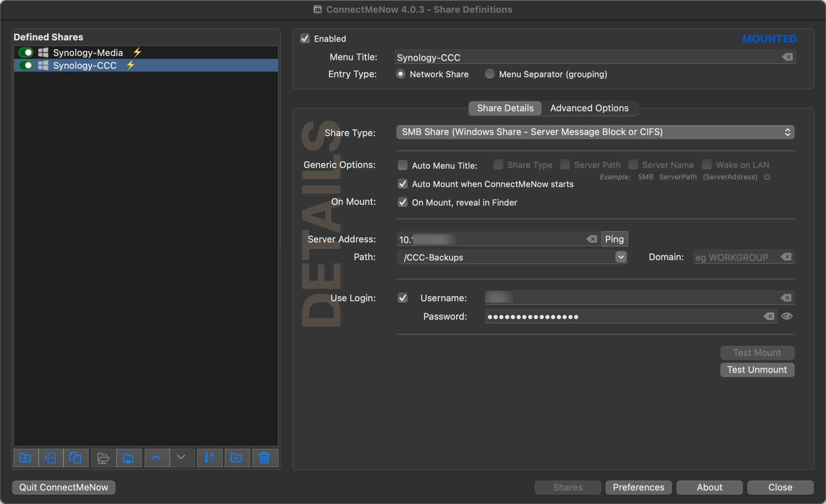Click Quit ConnectMeNow
This screenshot has height=504, width=826.
64,487
